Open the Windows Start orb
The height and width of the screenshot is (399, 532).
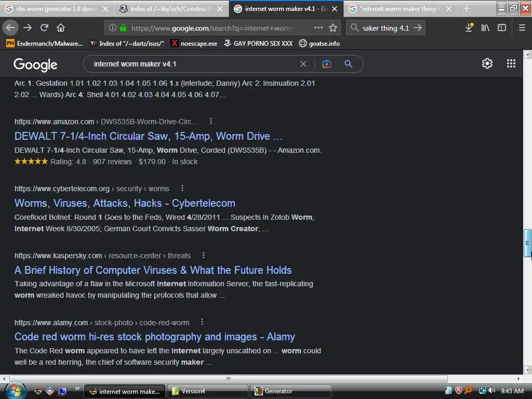15,391
